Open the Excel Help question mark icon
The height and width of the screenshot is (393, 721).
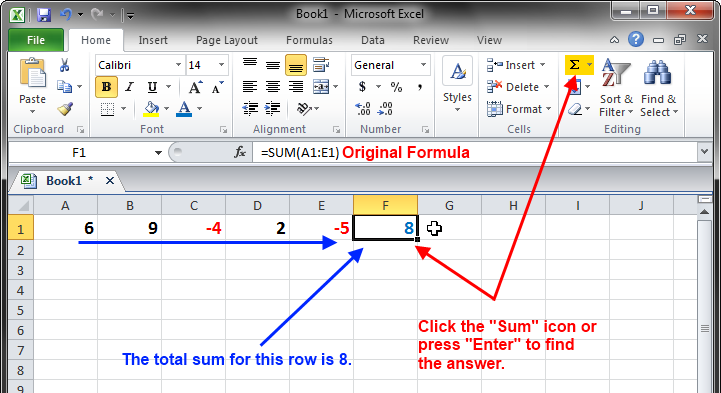(635, 40)
